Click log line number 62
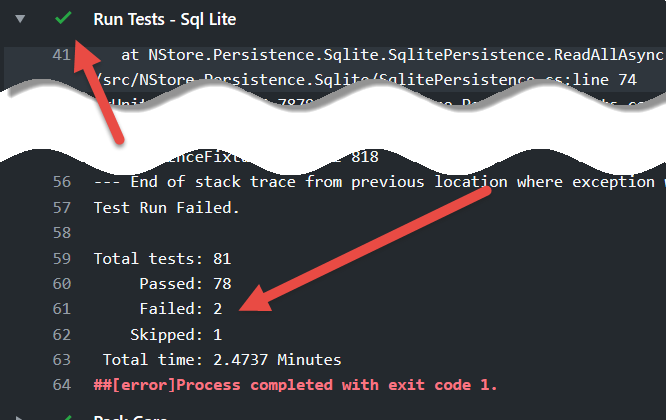 tap(62, 335)
